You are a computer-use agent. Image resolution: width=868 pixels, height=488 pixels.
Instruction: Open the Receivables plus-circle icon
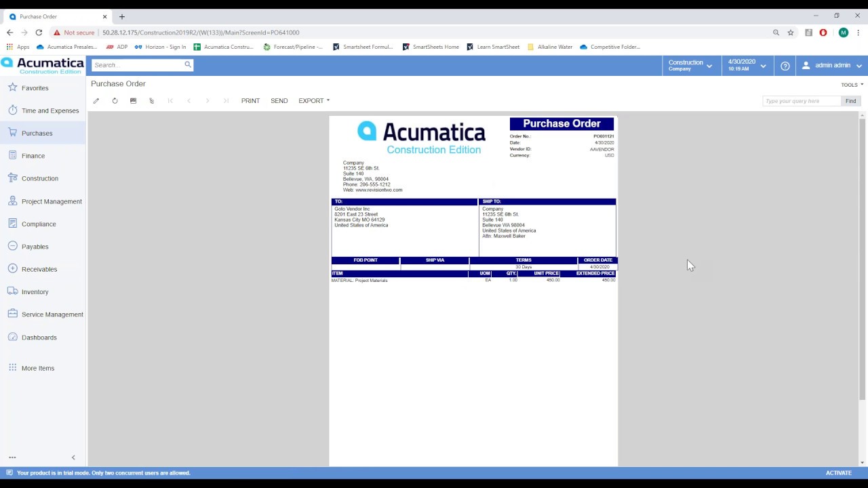point(12,268)
